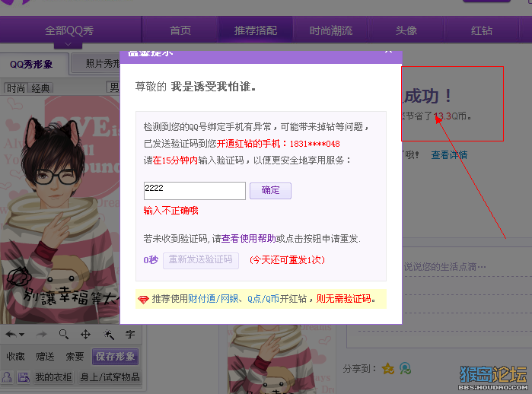This screenshot has height=394, width=532.
Task: Expand the 全部QQ秀 menu arrow
Action: [68, 44]
